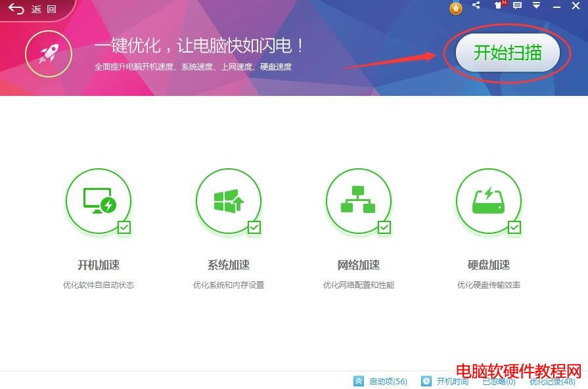Click the gold medal badge icon

point(456,8)
